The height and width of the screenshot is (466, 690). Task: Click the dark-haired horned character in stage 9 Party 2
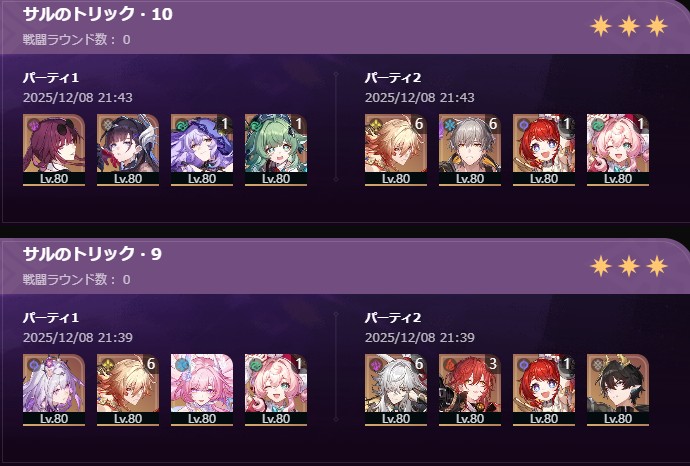click(617, 389)
